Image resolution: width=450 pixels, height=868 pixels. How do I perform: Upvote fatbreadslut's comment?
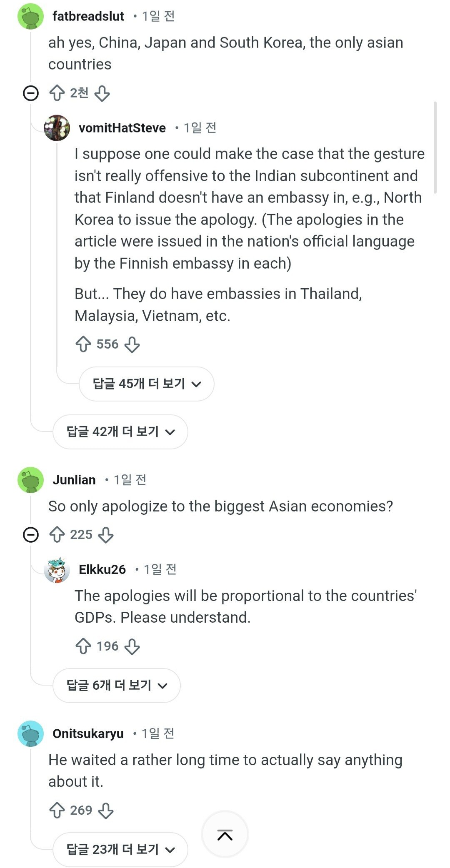(x=57, y=93)
